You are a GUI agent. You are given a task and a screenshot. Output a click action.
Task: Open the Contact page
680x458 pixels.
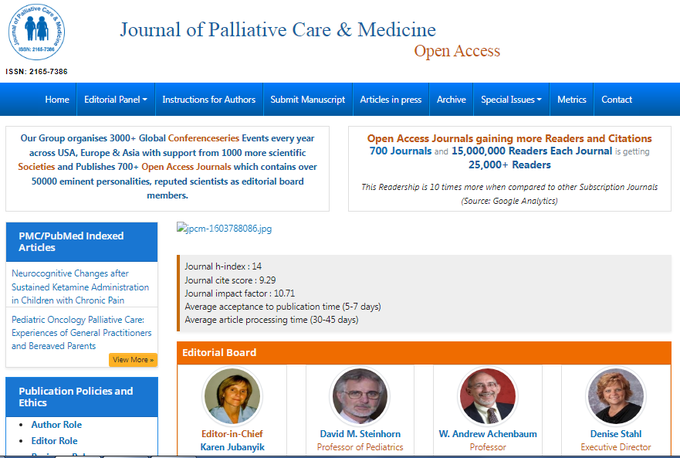[616, 100]
